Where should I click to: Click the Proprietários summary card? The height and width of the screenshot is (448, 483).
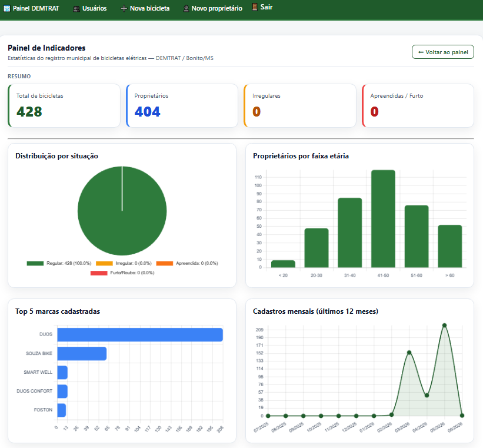[x=182, y=105]
